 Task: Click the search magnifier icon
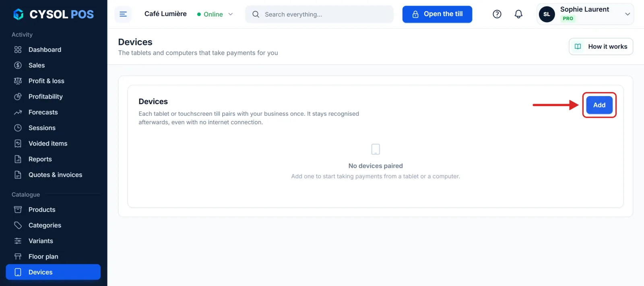point(256,14)
